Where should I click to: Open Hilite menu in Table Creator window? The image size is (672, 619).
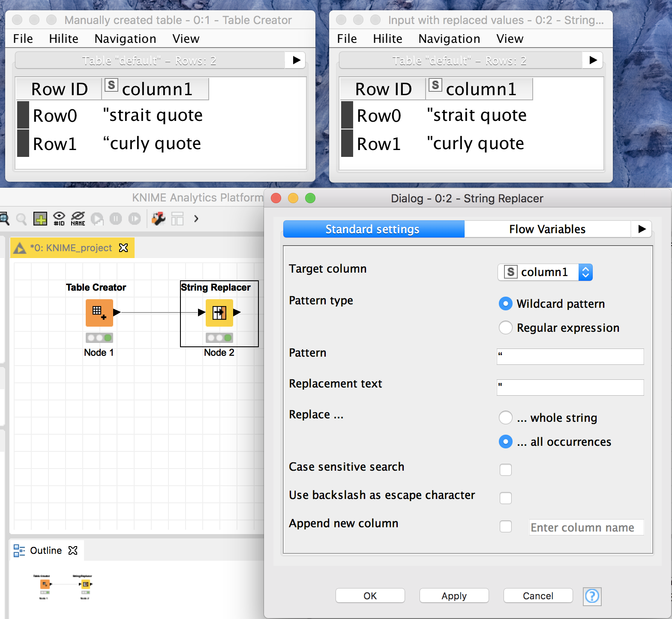(63, 39)
